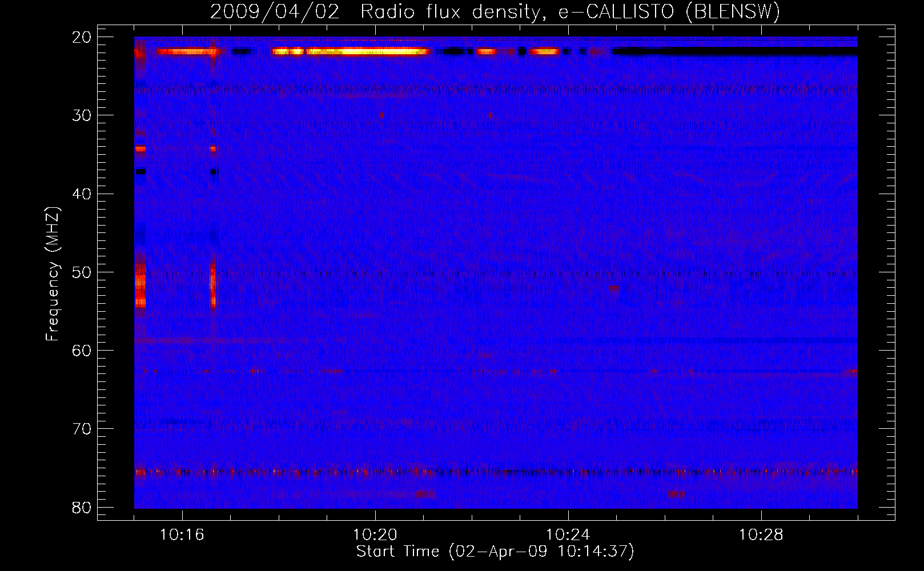Click the 10:28 time tick label
This screenshot has width=924, height=571.
(761, 535)
